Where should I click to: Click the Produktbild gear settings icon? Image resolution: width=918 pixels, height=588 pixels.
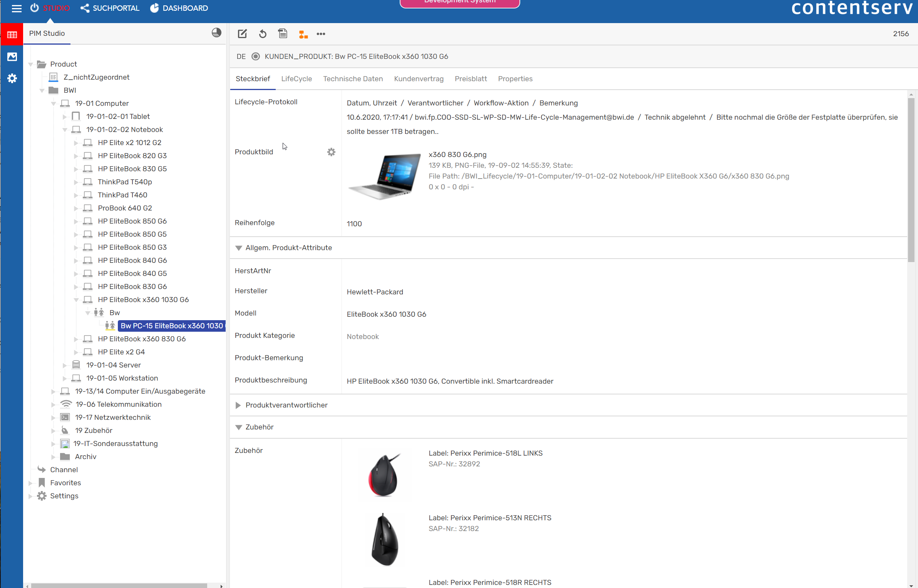[x=331, y=152]
